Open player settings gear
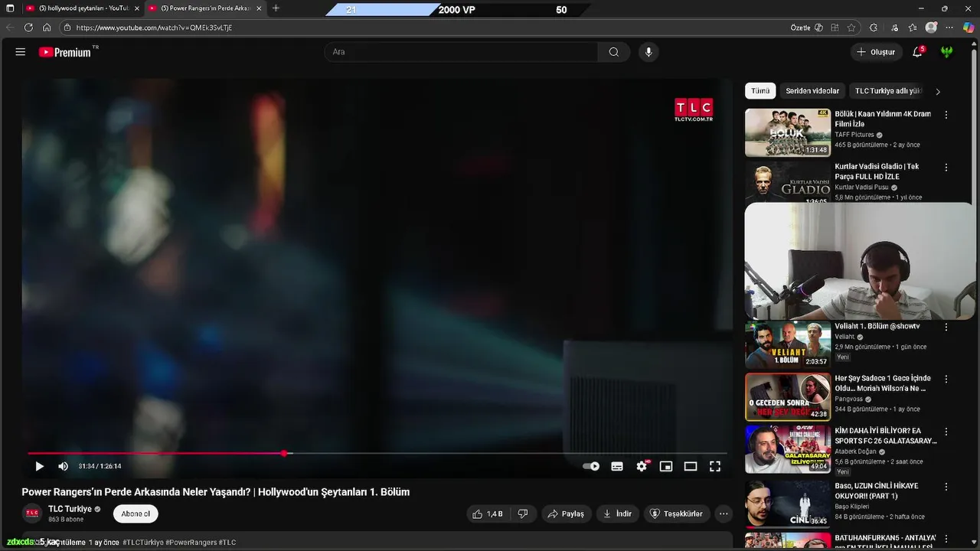 642,466
